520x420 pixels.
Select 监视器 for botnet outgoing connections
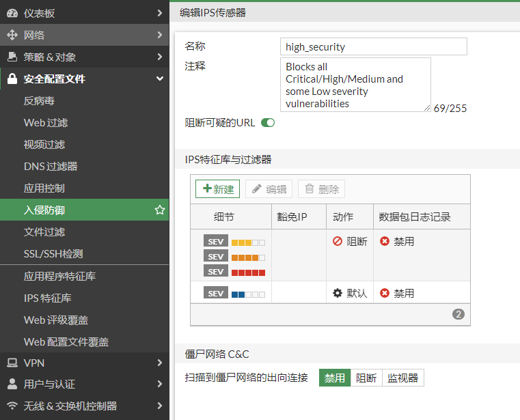point(402,378)
